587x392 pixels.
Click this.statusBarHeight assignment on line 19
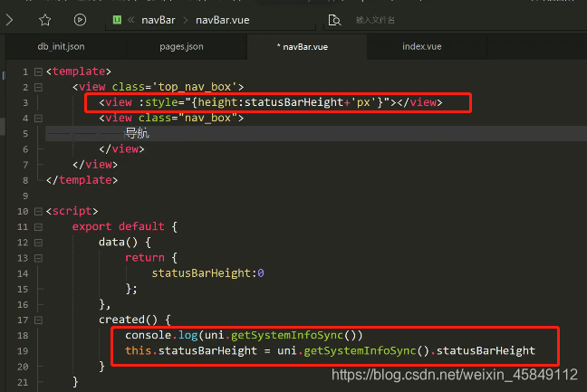(x=330, y=351)
